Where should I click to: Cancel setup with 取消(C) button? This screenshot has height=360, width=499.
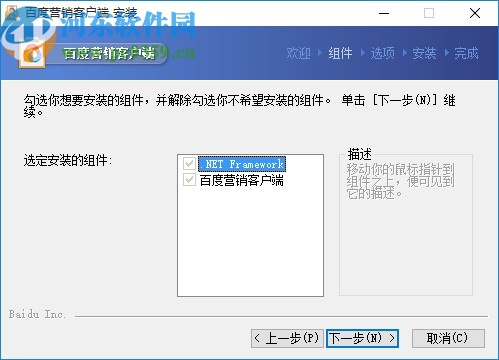448,338
